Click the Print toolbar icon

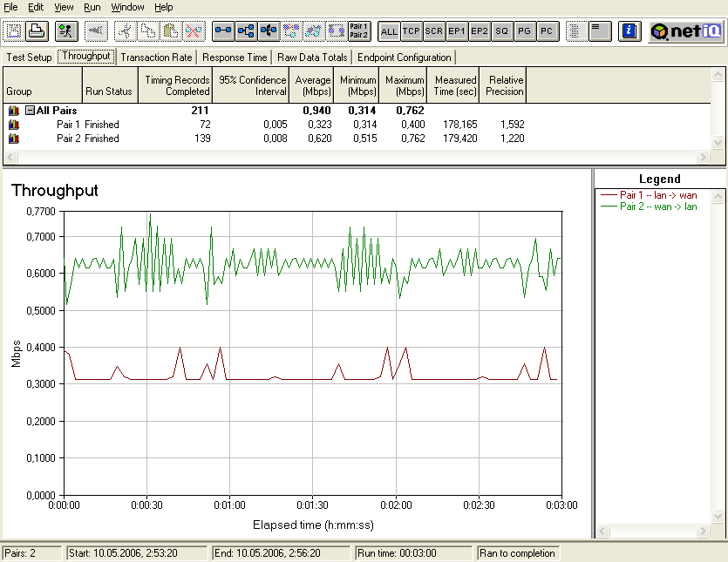(37, 30)
